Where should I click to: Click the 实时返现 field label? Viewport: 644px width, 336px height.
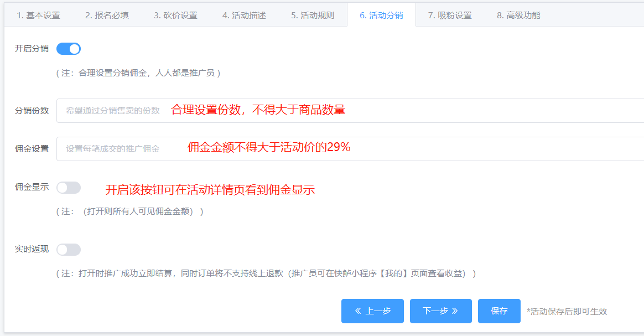tap(32, 249)
